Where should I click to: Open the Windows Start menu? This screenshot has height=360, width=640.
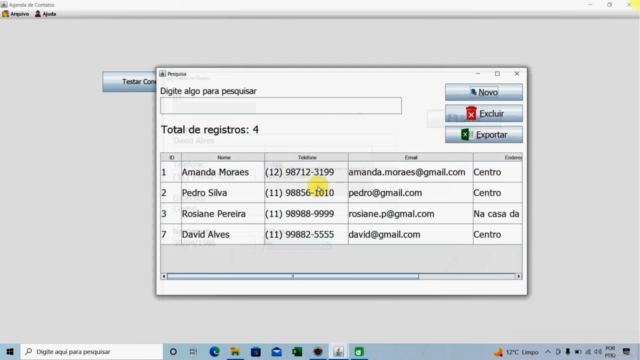[10, 351]
